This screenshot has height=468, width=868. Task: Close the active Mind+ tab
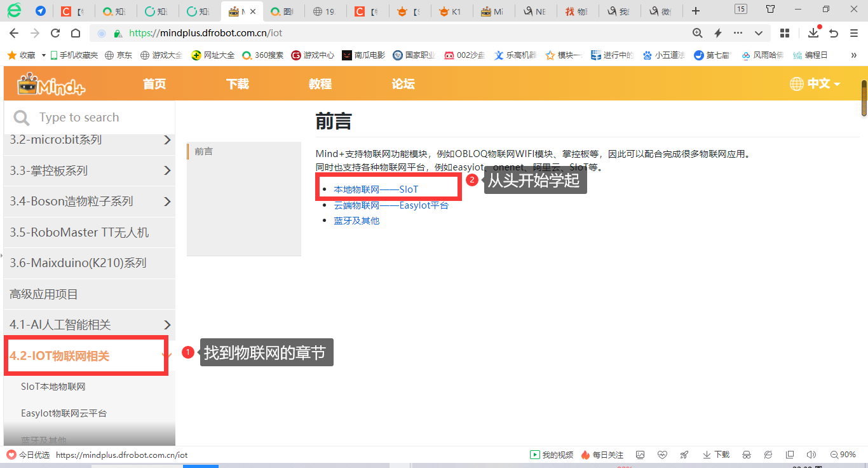point(254,11)
